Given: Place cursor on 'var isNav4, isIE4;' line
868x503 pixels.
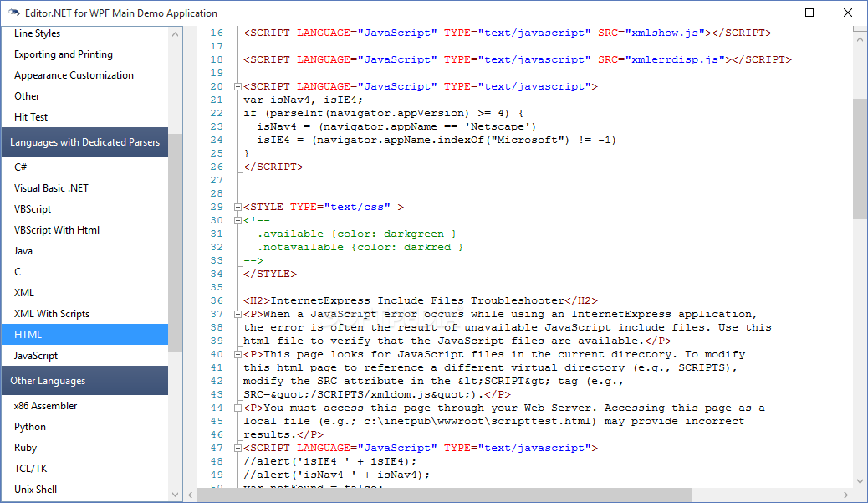Looking at the screenshot, I should click(303, 100).
